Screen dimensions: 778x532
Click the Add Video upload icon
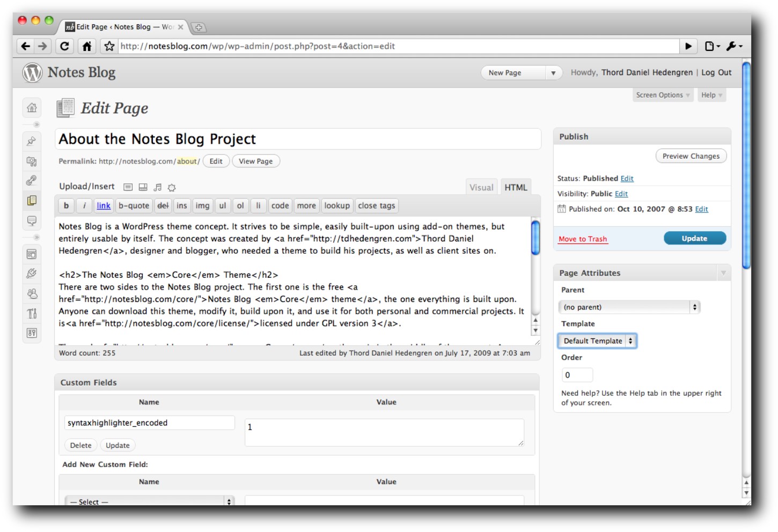pos(143,187)
